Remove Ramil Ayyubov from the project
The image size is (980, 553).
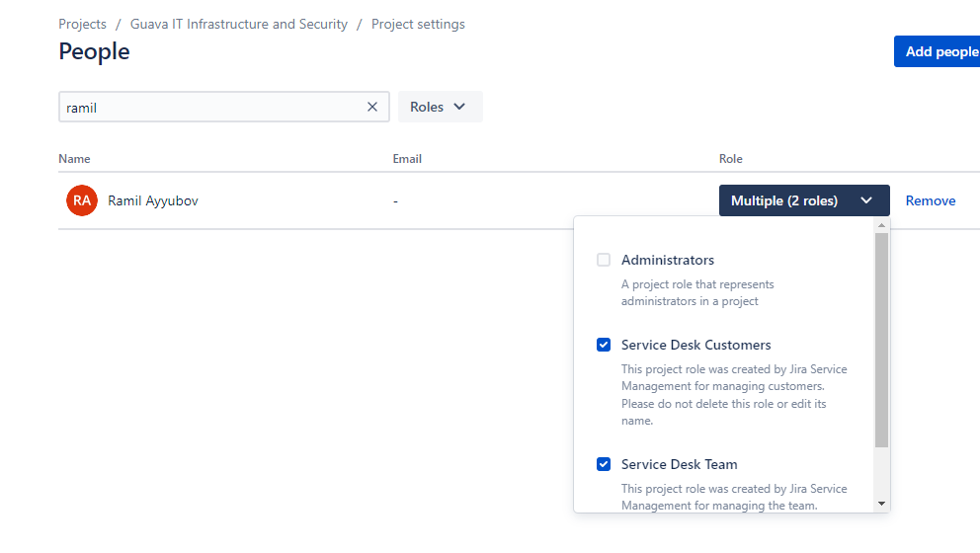point(930,200)
